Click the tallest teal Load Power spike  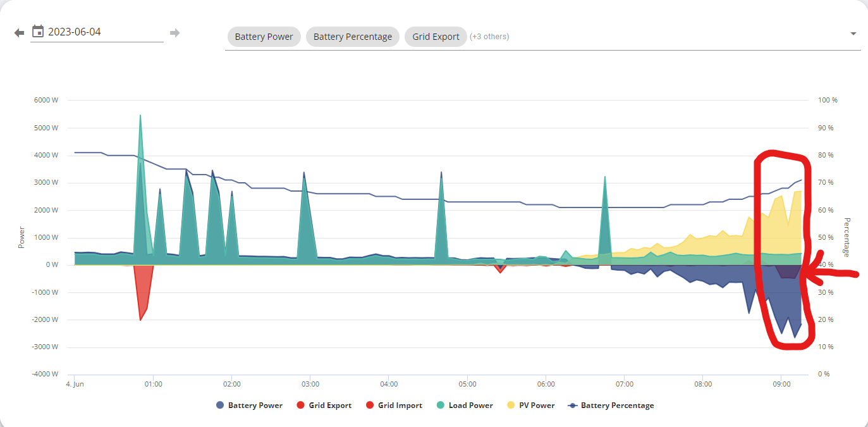(140, 190)
